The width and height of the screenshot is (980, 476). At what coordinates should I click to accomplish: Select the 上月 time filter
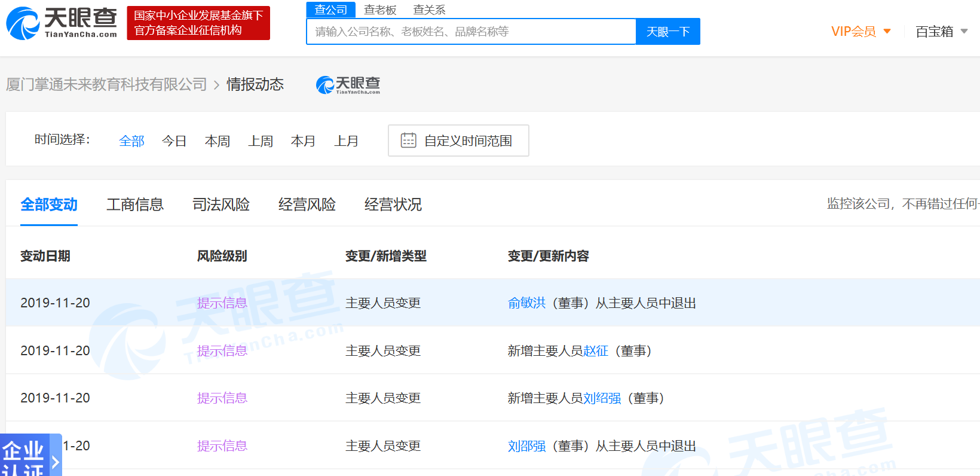[x=346, y=141]
